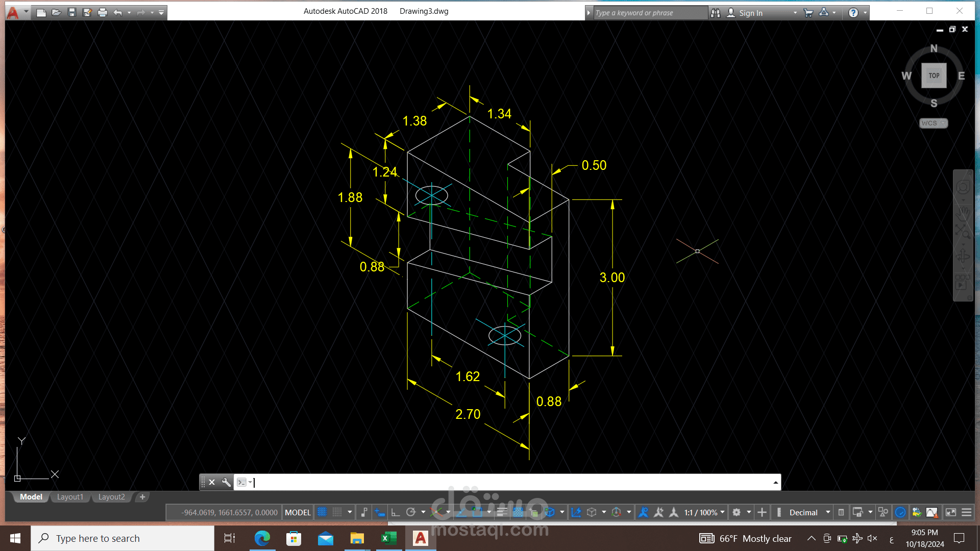The height and width of the screenshot is (551, 980).
Task: Toggle Hardware Acceleration blue circle icon
Action: 900,512
